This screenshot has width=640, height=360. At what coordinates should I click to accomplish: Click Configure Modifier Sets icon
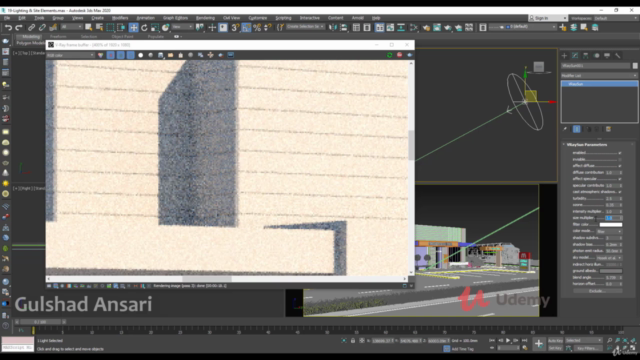point(608,129)
